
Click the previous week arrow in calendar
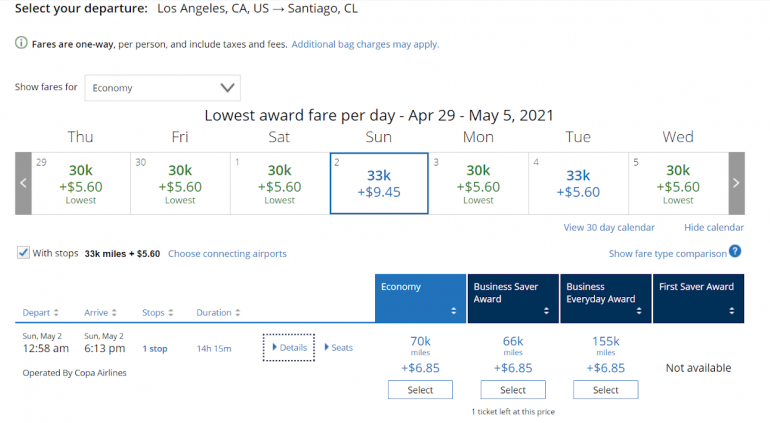(x=23, y=183)
